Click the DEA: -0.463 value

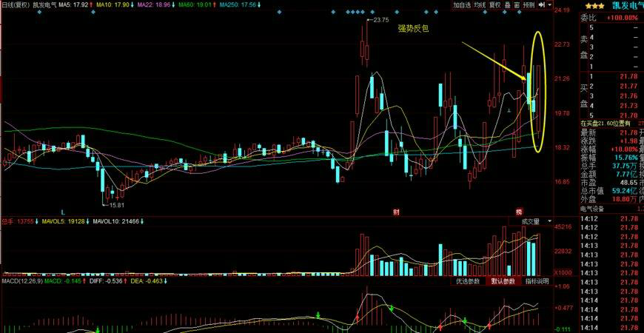(x=147, y=281)
